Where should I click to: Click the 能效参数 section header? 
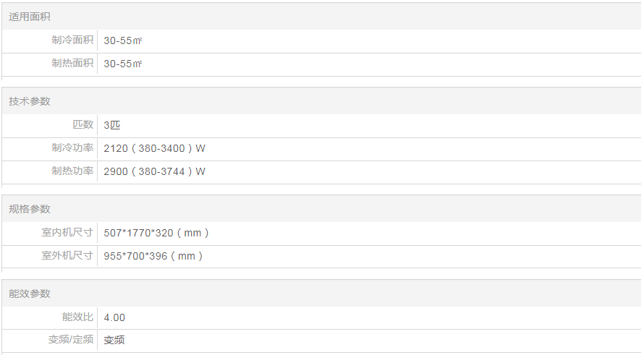point(30,294)
